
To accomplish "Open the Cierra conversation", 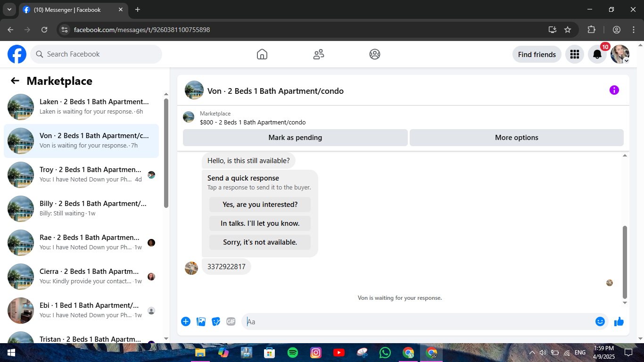I will tap(81, 277).
